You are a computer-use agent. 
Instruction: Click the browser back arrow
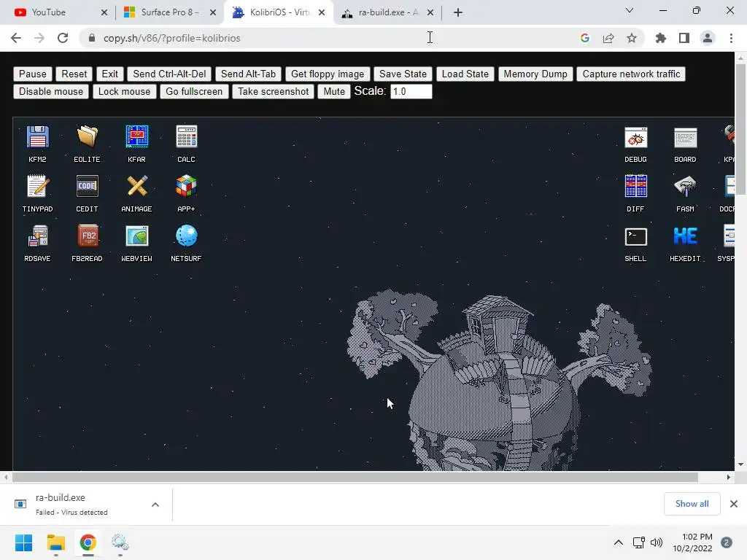point(16,38)
